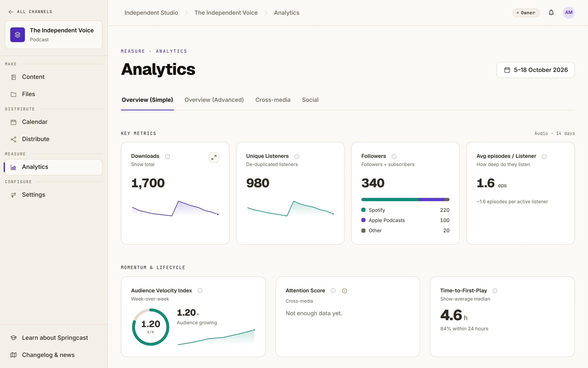Show info for Audience Velocity Index
588x368 pixels.
(x=200, y=291)
